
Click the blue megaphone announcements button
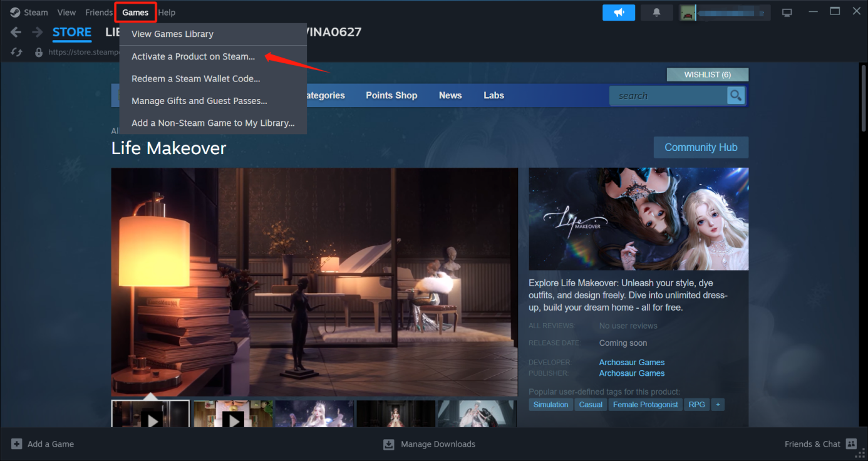(x=619, y=13)
